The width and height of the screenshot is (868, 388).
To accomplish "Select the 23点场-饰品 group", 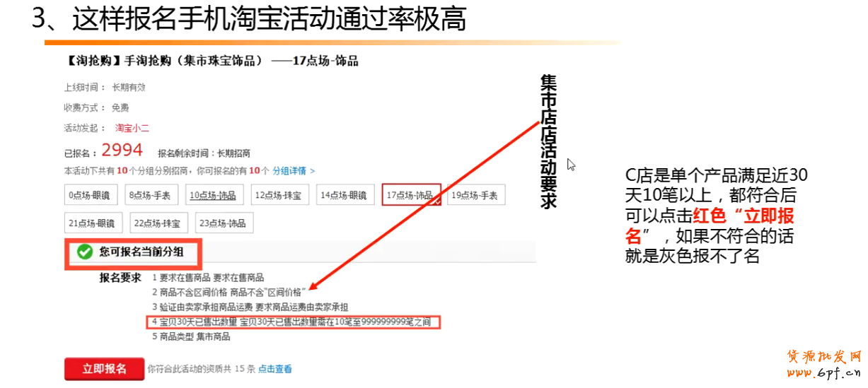I will tap(224, 223).
